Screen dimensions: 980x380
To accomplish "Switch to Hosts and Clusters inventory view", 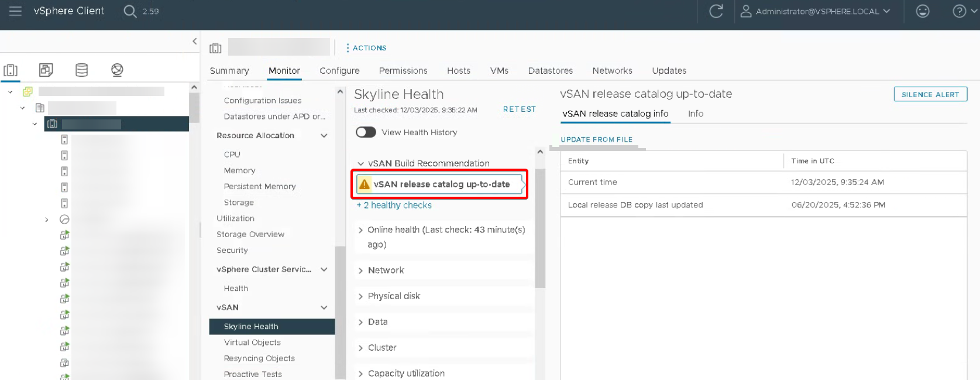I will pos(11,70).
